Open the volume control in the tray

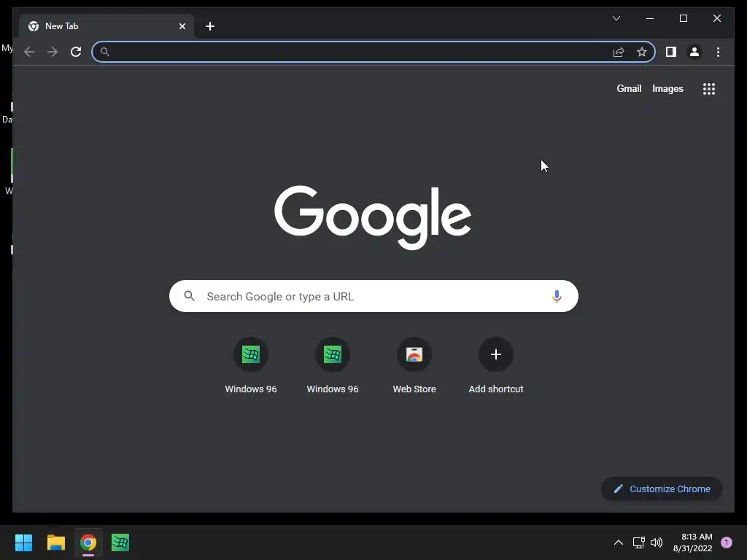(657, 542)
